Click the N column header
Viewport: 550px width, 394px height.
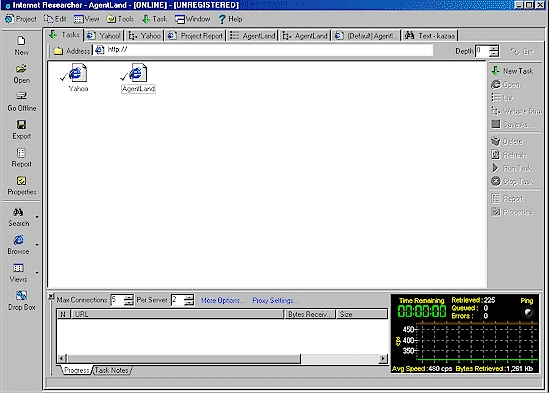(x=63, y=314)
